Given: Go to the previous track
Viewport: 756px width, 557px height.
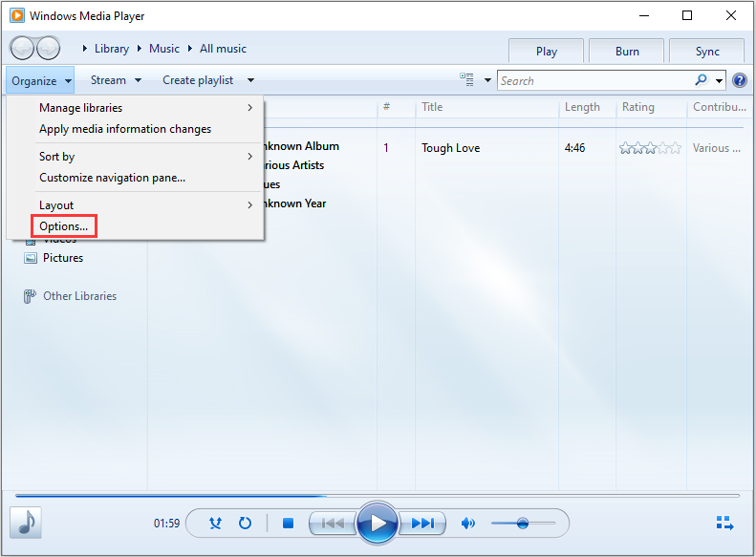Looking at the screenshot, I should tap(333, 523).
